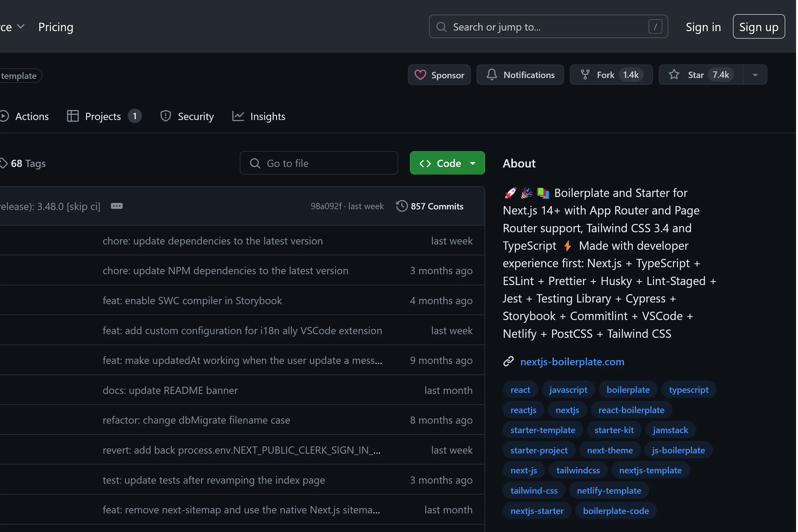Image resolution: width=798 pixels, height=532 pixels.
Task: Click the Go to file magnifier icon
Action: [x=255, y=163]
